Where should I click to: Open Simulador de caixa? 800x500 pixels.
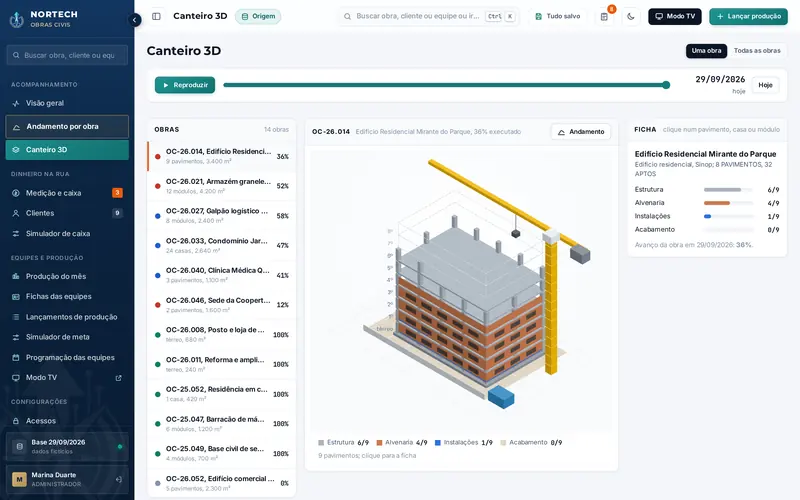tap(67, 234)
